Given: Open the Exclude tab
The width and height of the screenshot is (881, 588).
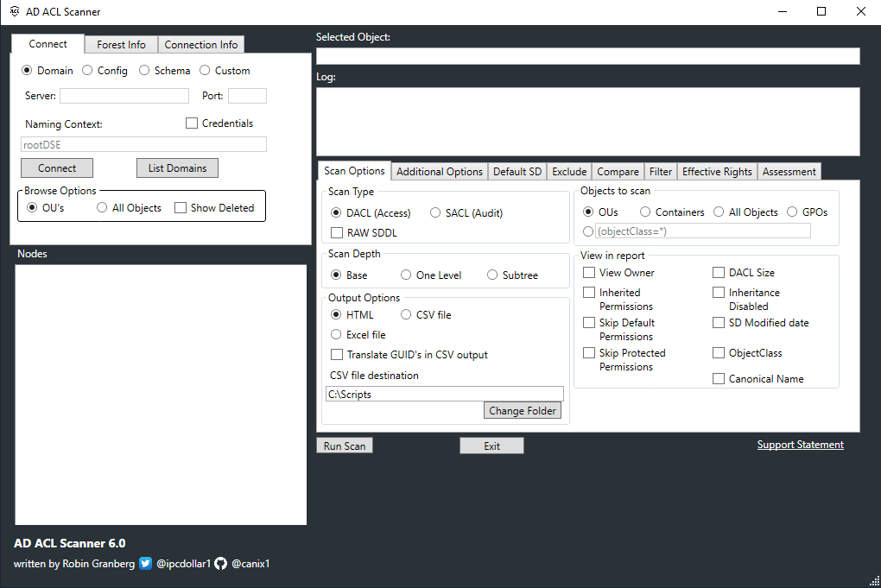Looking at the screenshot, I should click(x=569, y=171).
